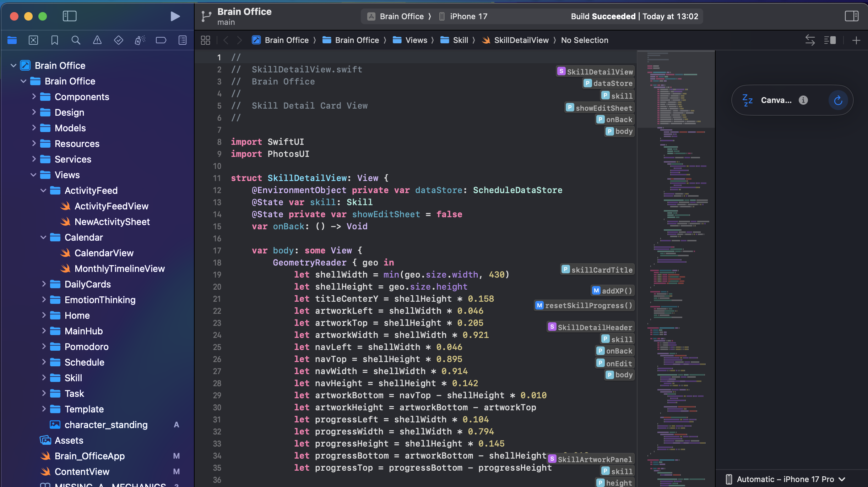Jump to resetSkillProgress() in minimap labels
Screen dimensions: 868x487
(584, 306)
